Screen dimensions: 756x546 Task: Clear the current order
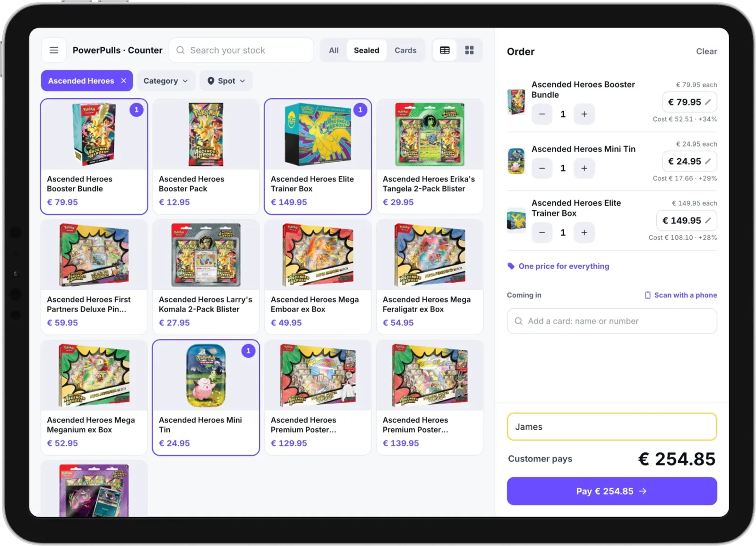(706, 51)
